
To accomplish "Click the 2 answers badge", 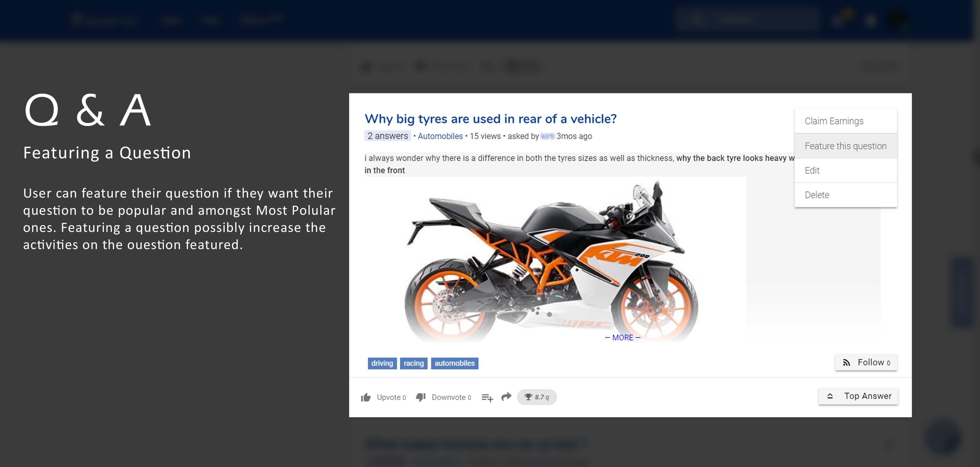I will tap(387, 136).
